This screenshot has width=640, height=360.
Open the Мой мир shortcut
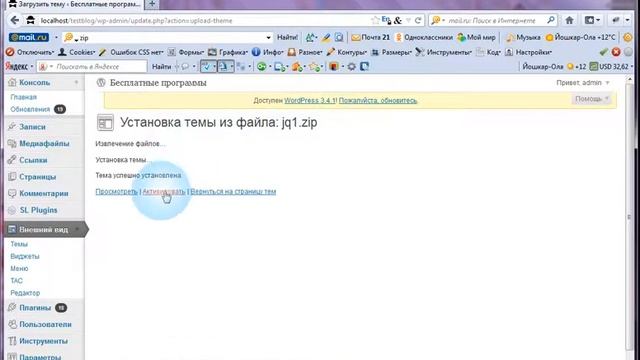[476, 38]
